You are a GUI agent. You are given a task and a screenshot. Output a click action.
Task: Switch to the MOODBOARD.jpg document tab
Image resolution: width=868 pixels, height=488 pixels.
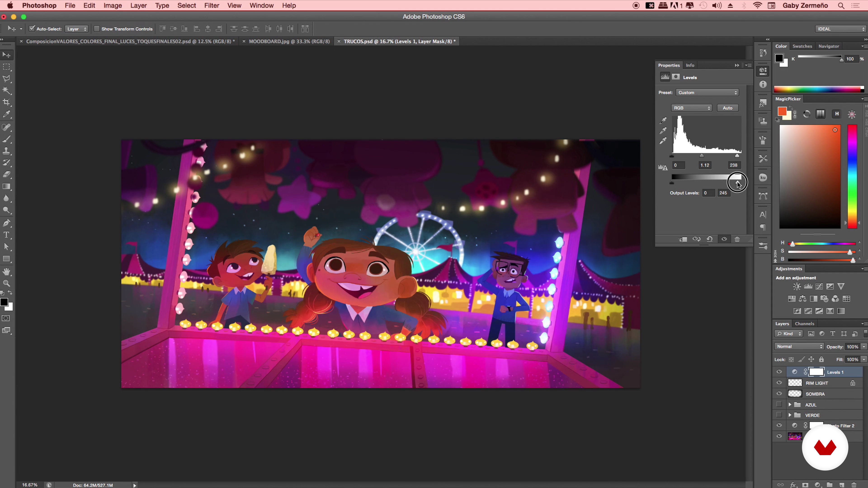point(289,41)
